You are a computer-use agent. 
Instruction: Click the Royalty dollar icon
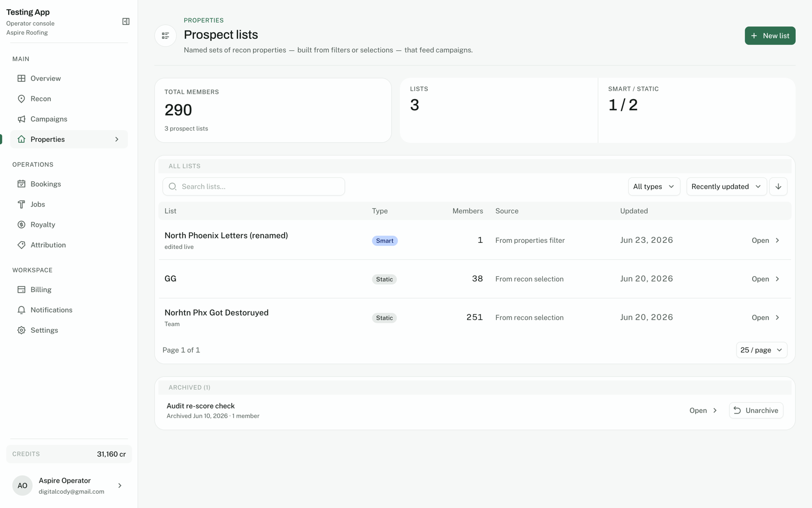[21, 225]
